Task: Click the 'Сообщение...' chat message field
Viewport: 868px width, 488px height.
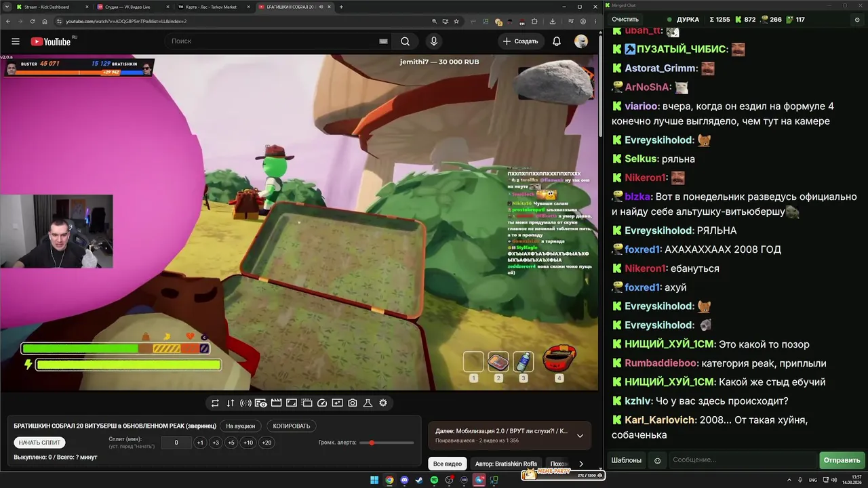Action: click(x=743, y=460)
